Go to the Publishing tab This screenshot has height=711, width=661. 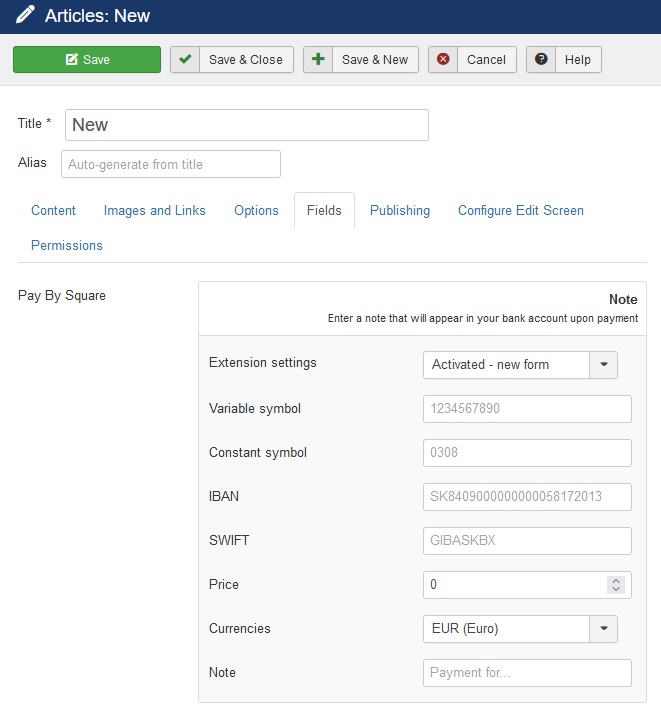tap(400, 210)
